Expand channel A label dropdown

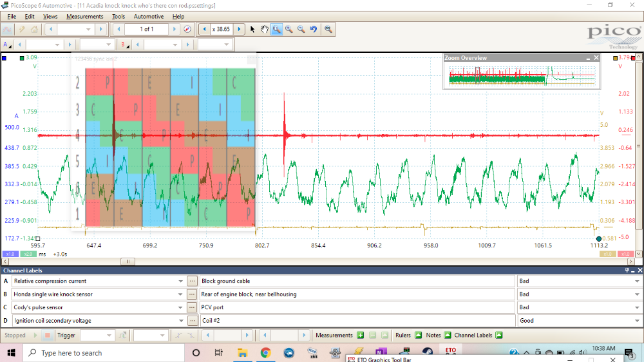tap(181, 281)
